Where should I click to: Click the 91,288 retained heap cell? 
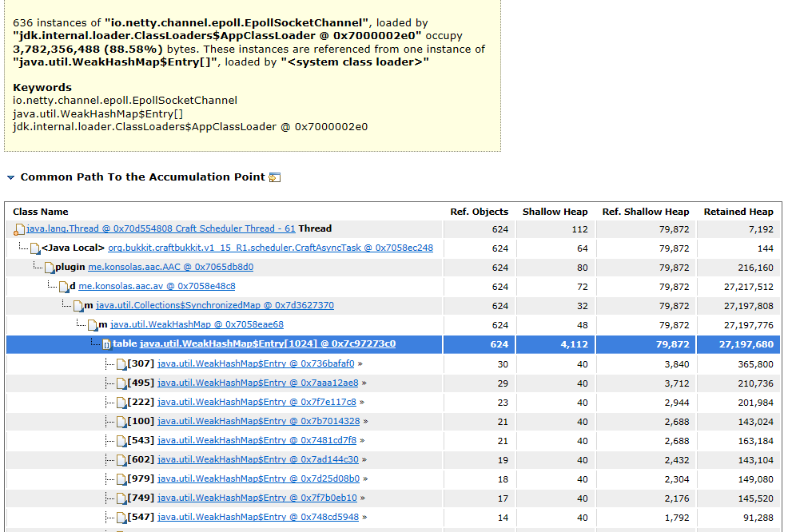758,518
